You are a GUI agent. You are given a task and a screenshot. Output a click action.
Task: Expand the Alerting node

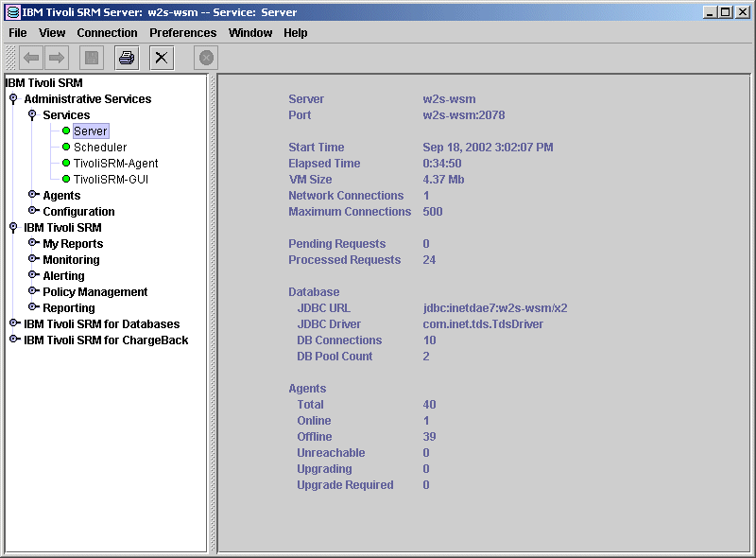[x=33, y=275]
